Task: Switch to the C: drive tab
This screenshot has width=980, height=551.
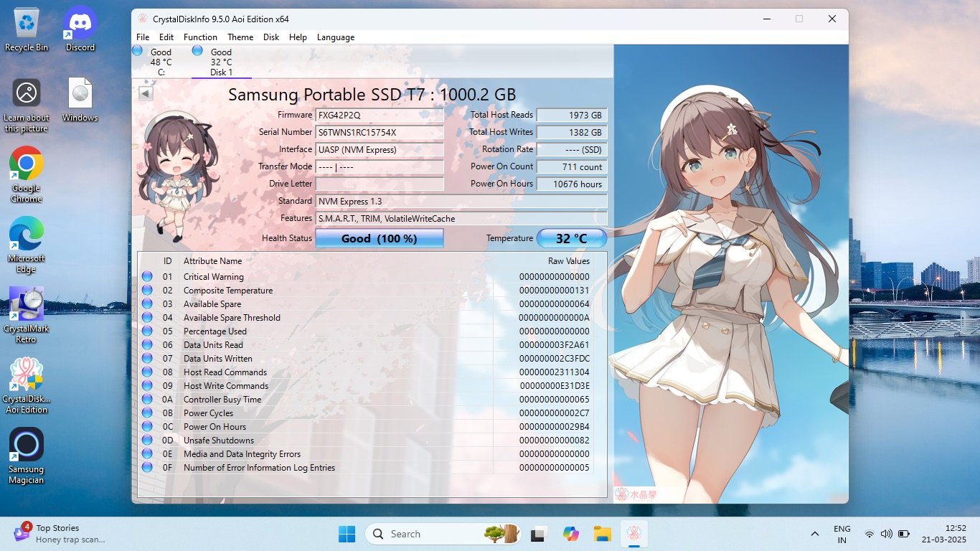Action: (161, 62)
